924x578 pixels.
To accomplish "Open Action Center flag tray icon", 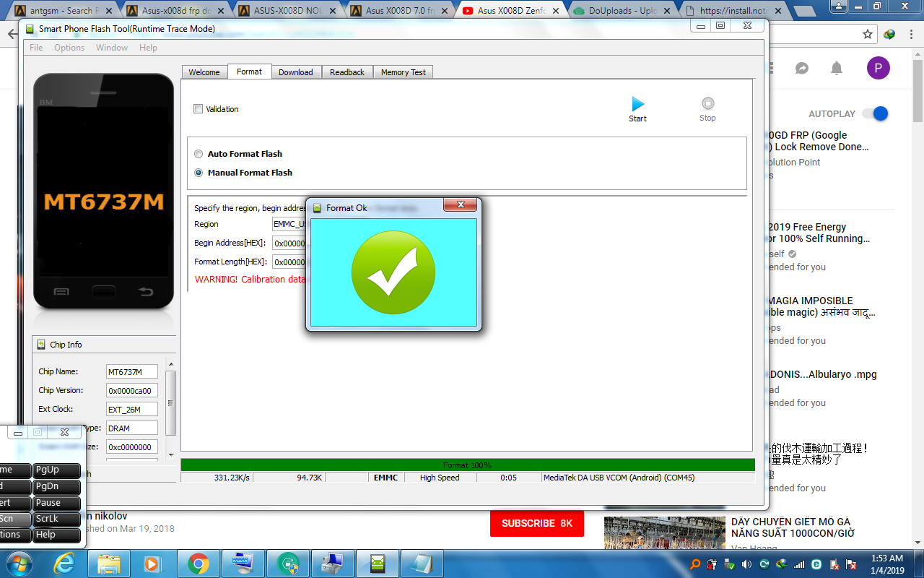I will tap(851, 564).
